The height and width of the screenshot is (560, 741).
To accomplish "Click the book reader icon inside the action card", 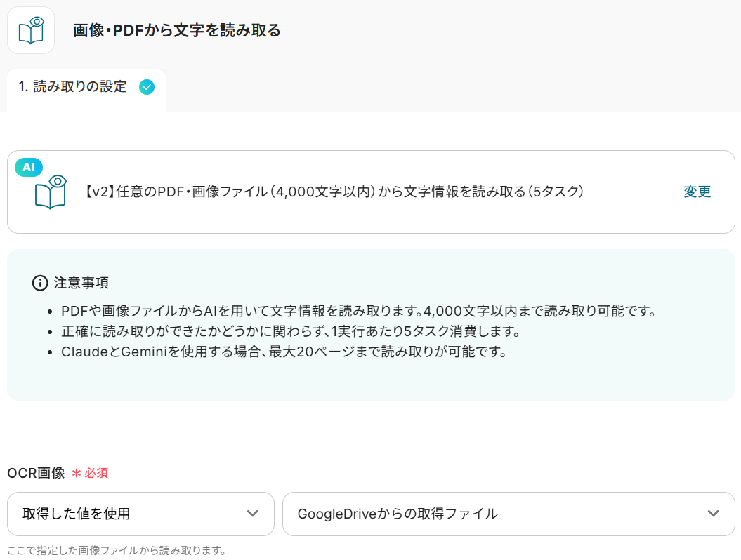I will (x=51, y=192).
